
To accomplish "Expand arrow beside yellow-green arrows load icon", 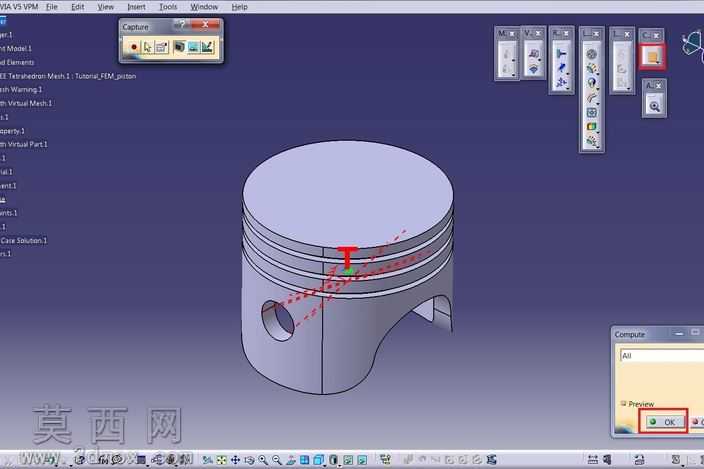I will [x=598, y=74].
